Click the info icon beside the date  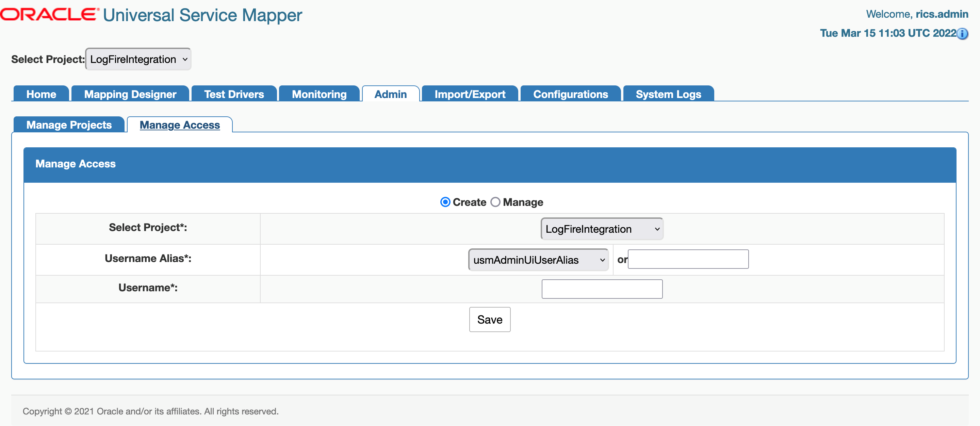tap(962, 34)
